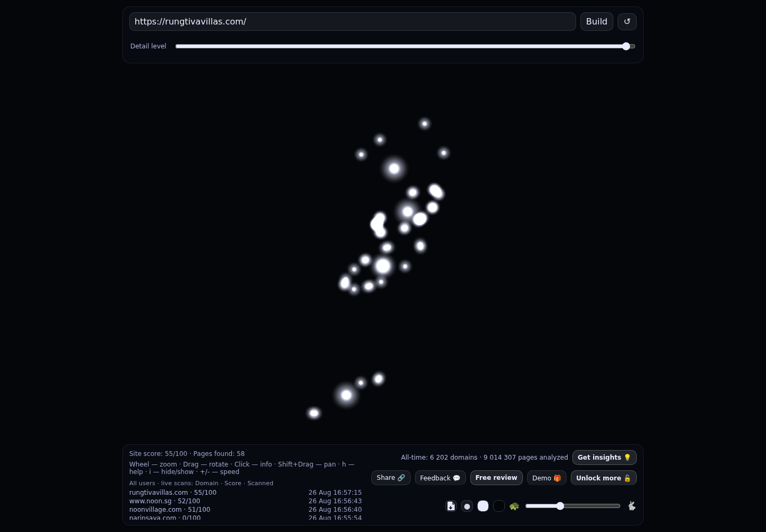Click the "Detail level" label
Viewport: 766px width, 532px height.
pos(148,46)
